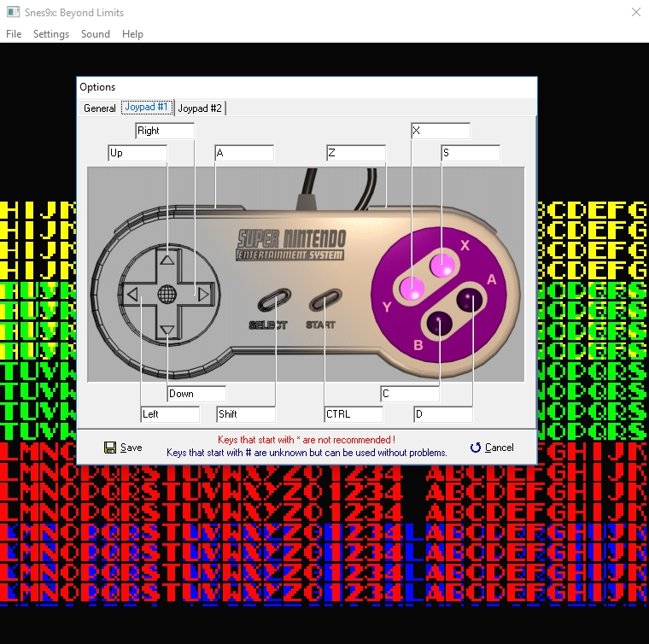This screenshot has width=649, height=644.
Task: Open the Settings menu
Action: click(51, 34)
